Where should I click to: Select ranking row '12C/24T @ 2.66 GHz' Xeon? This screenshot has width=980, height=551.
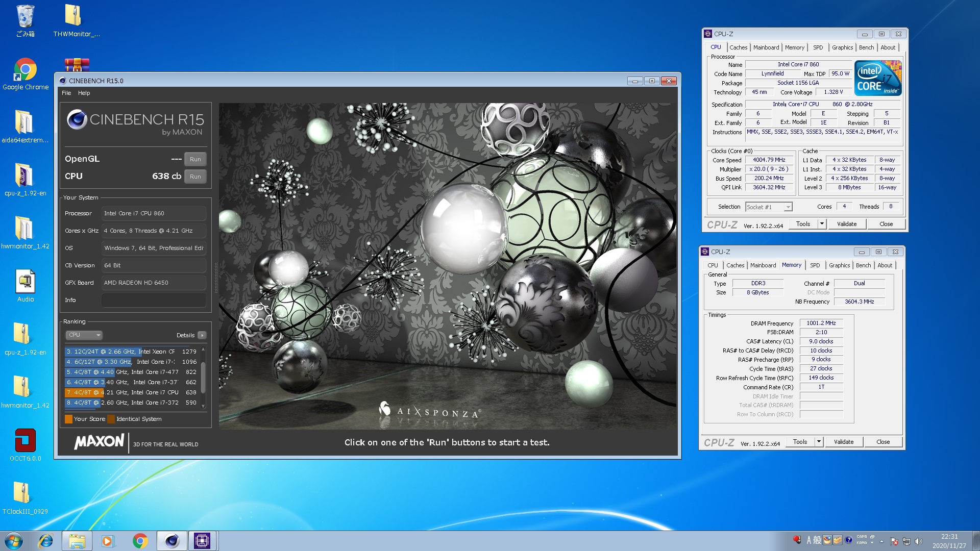[132, 352]
